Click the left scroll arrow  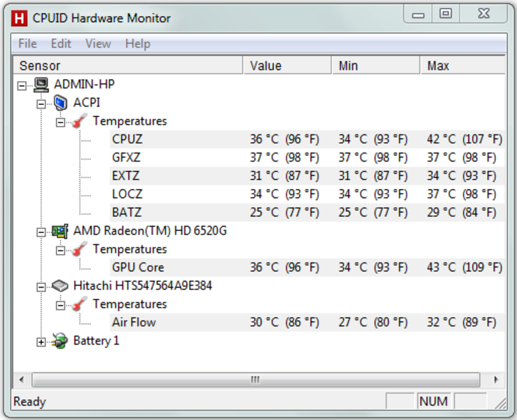22,380
